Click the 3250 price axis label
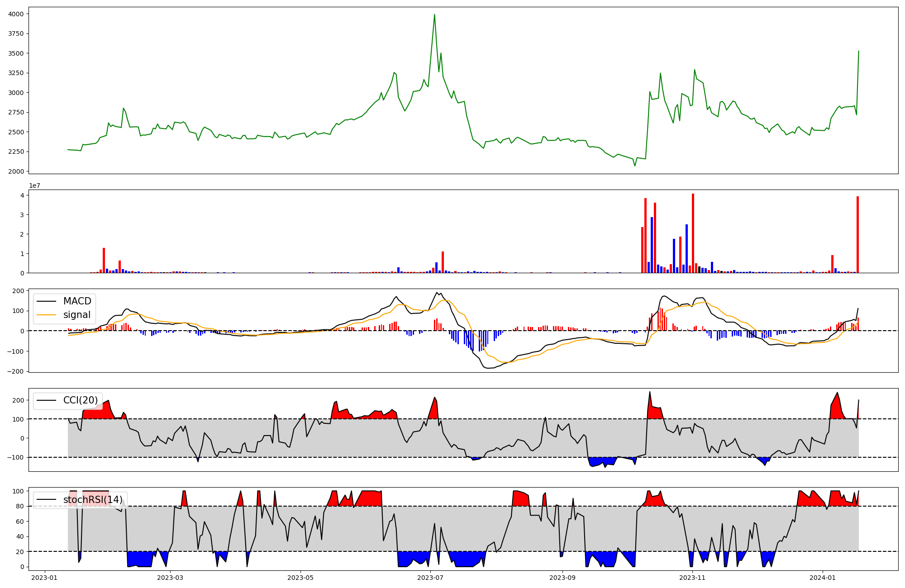This screenshot has height=588, width=905. pos(16,73)
